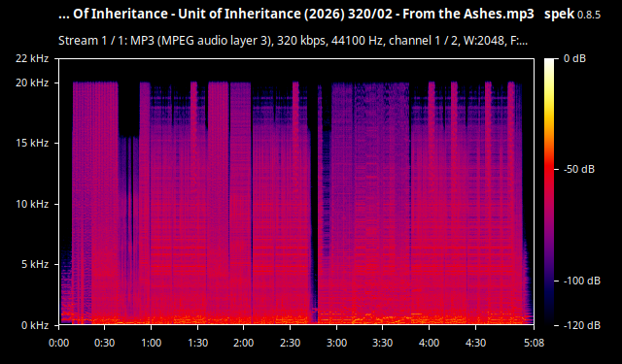The width and height of the screenshot is (622, 364).
Task: Click the 5:08 end time label
Action: click(534, 343)
